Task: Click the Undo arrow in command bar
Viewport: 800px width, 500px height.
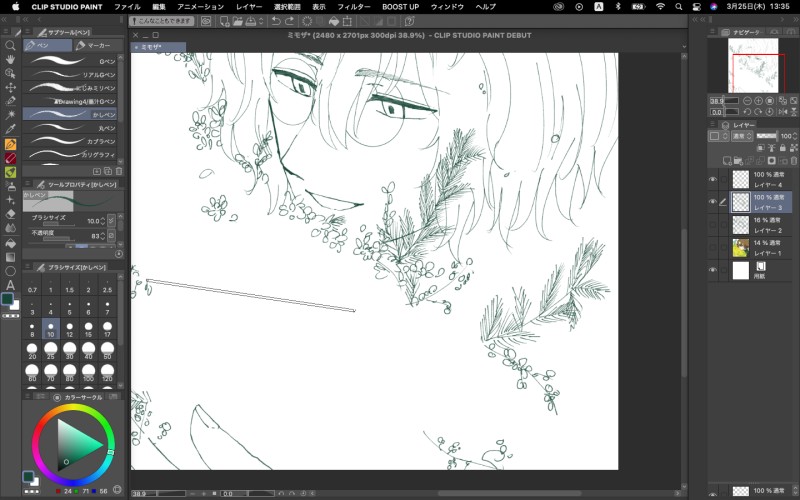Action: (276, 21)
